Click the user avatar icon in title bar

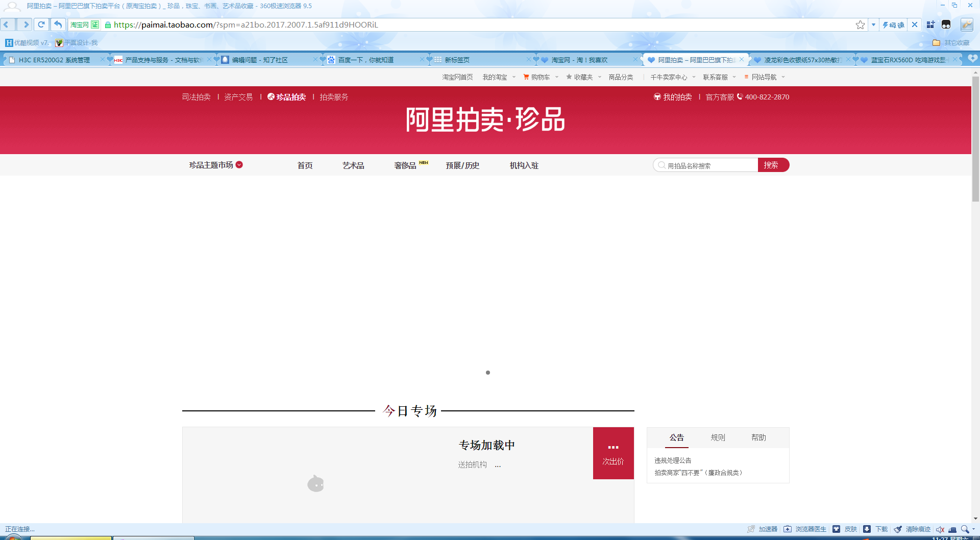[12, 6]
